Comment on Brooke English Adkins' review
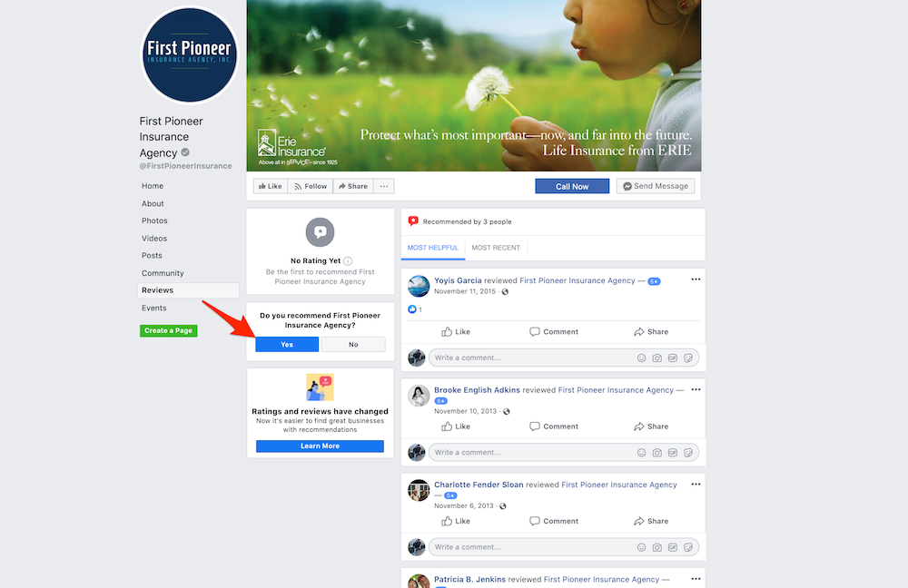Image resolution: width=908 pixels, height=588 pixels. click(554, 426)
